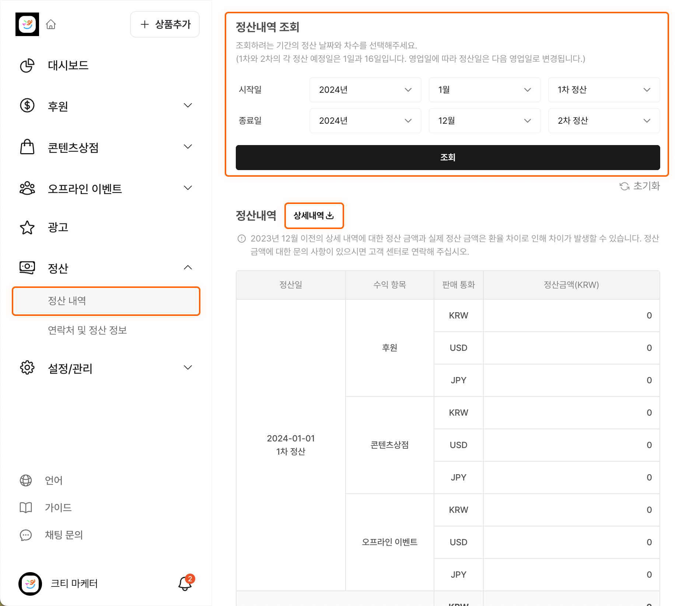Open the 종료일 month dropdown showing 12월
The image size is (700, 606).
point(484,121)
